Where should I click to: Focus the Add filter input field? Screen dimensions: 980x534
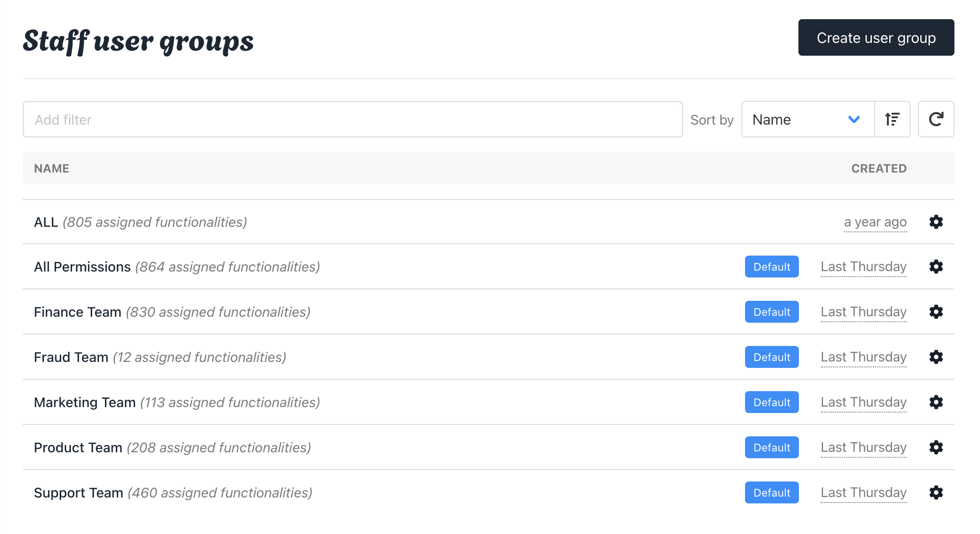click(x=352, y=119)
